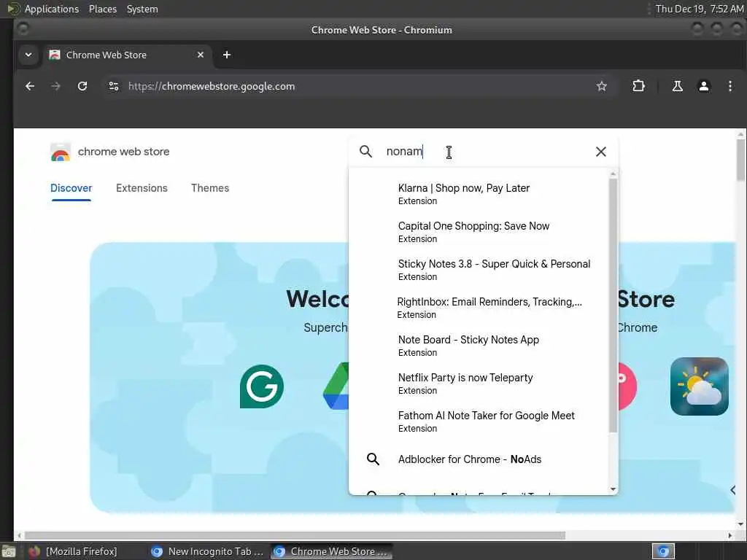Open site information icon in address bar
The height and width of the screenshot is (560, 747).
113,86
